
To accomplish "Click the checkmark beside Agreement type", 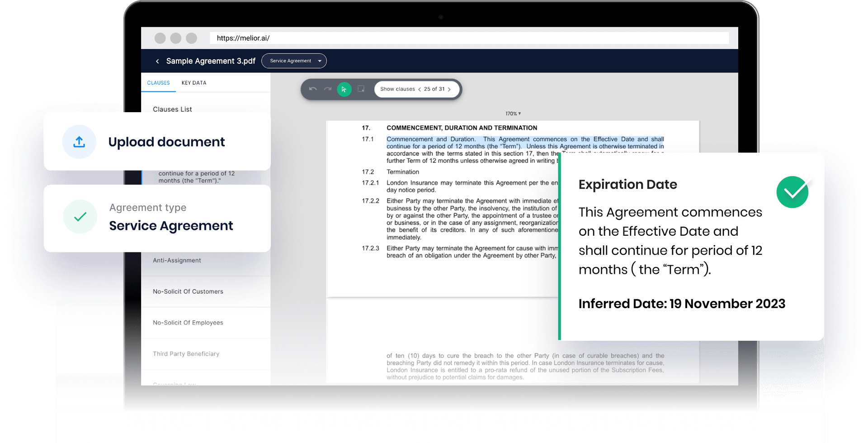I will [x=80, y=217].
